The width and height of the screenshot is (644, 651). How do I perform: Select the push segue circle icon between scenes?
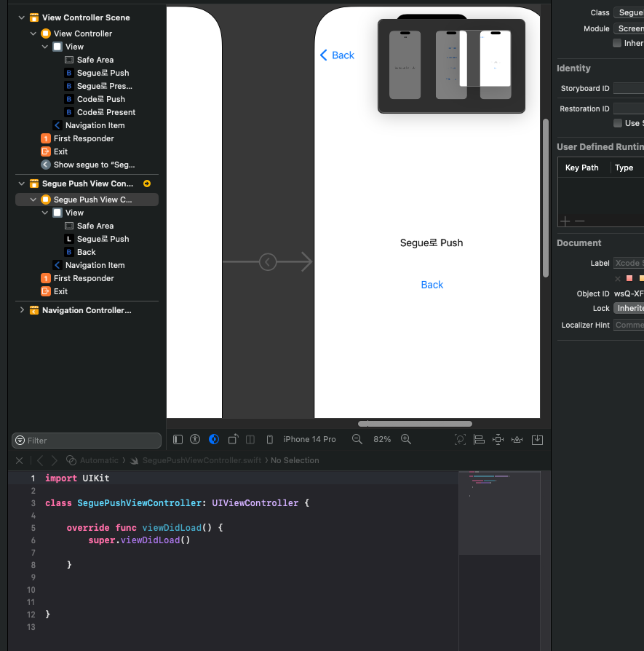(x=268, y=262)
